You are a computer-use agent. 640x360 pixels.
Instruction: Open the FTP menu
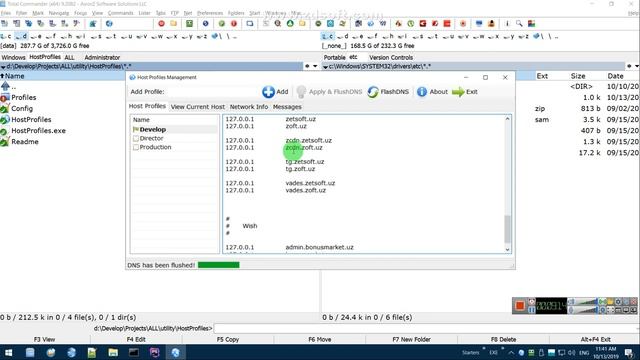point(175,13)
